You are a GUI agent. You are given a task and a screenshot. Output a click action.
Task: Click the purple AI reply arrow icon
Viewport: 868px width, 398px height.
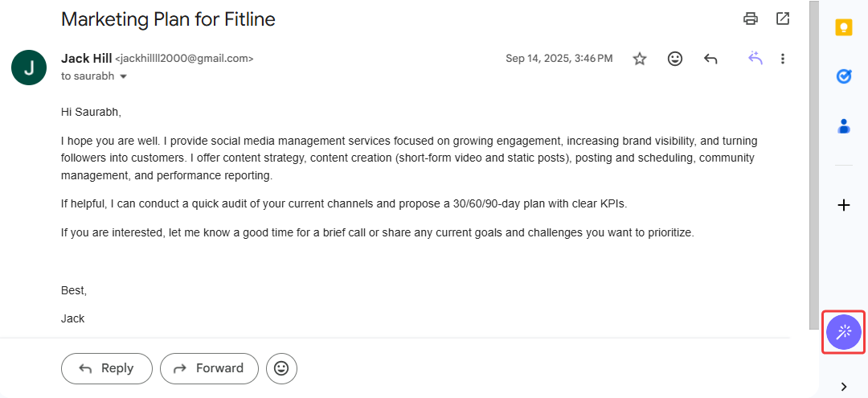point(755,59)
